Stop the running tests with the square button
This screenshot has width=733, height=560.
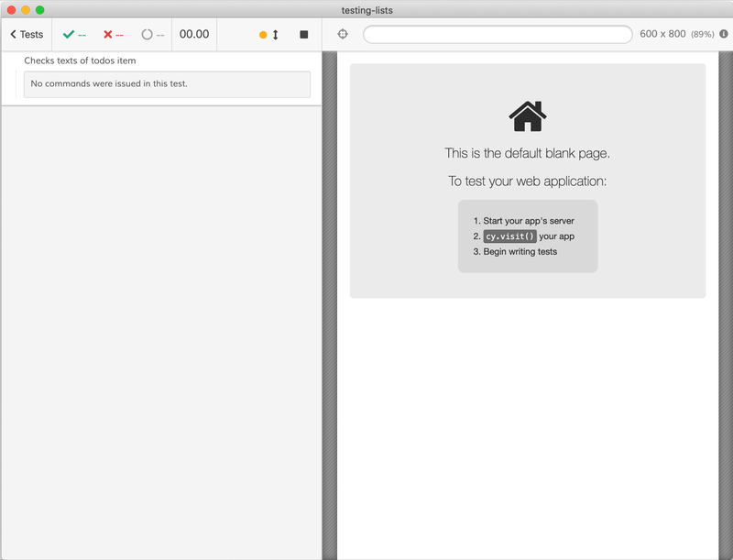pyautogui.click(x=304, y=35)
